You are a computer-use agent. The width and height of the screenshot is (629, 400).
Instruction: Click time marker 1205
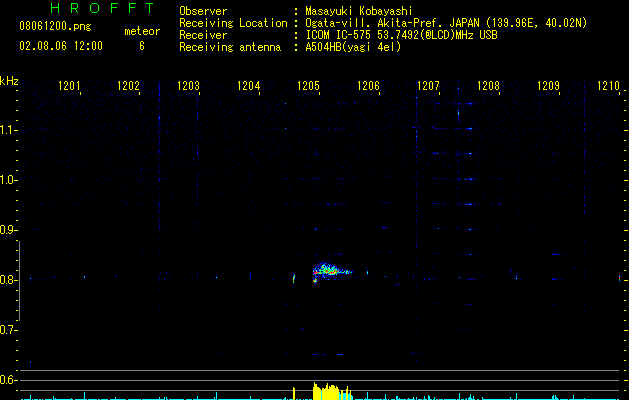(308, 86)
